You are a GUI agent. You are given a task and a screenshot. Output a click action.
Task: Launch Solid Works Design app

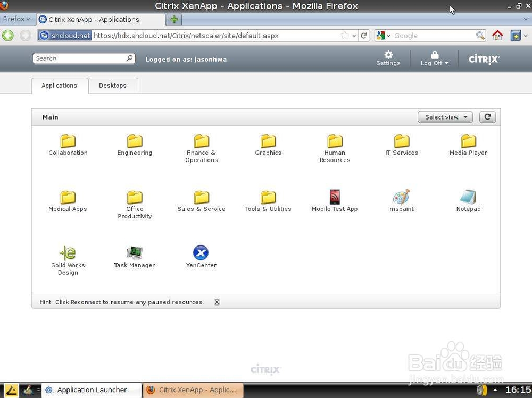coord(68,261)
